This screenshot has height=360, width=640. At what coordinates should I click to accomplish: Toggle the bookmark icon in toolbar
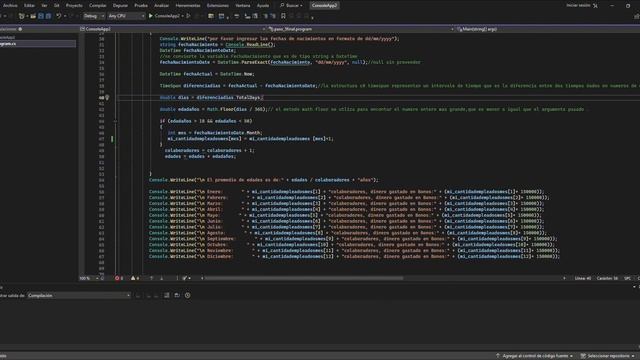click(x=283, y=16)
